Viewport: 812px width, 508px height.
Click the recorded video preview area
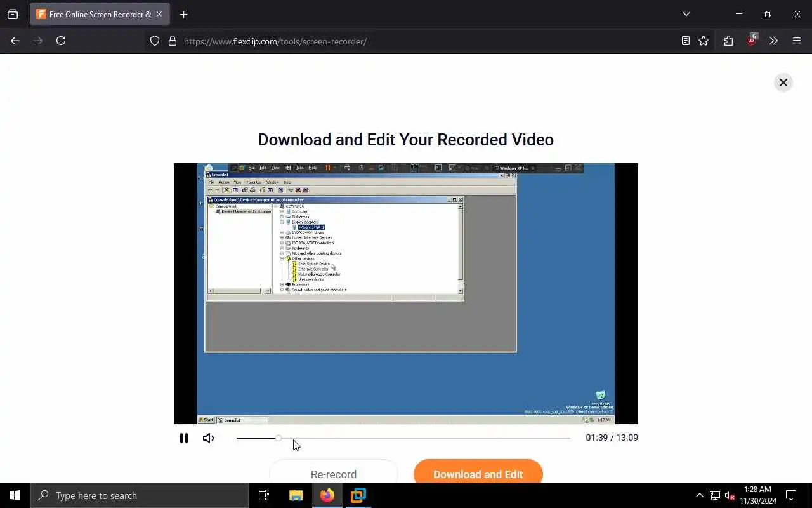pos(406,293)
